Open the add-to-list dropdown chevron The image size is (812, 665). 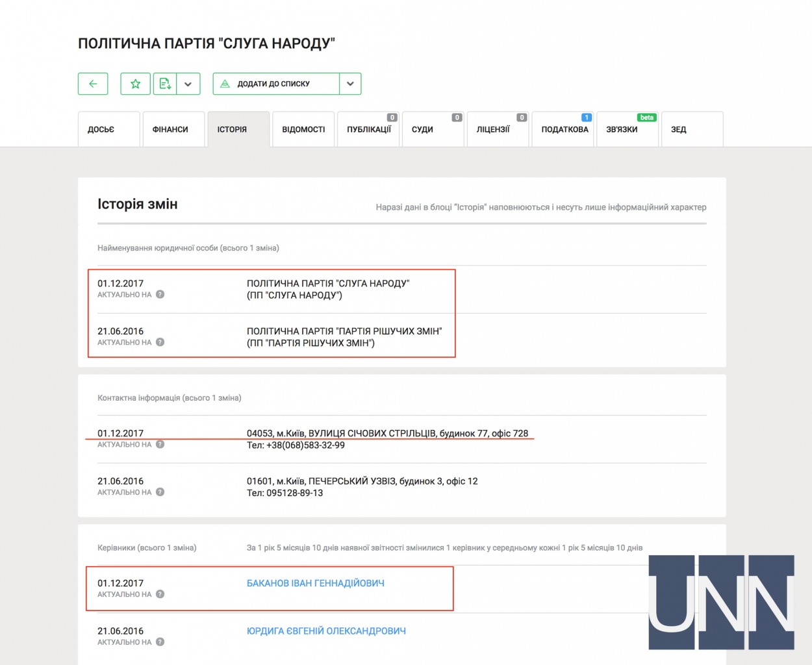pos(350,84)
